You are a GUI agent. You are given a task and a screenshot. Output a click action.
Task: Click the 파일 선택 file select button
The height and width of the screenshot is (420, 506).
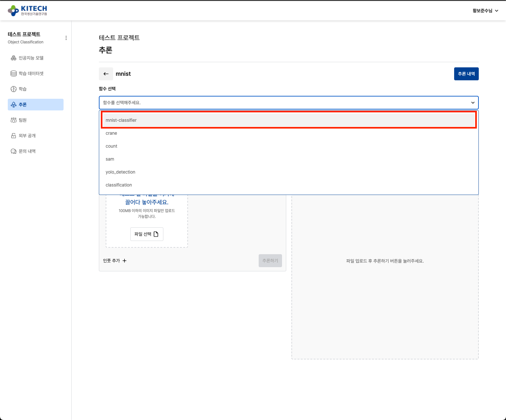click(x=147, y=234)
